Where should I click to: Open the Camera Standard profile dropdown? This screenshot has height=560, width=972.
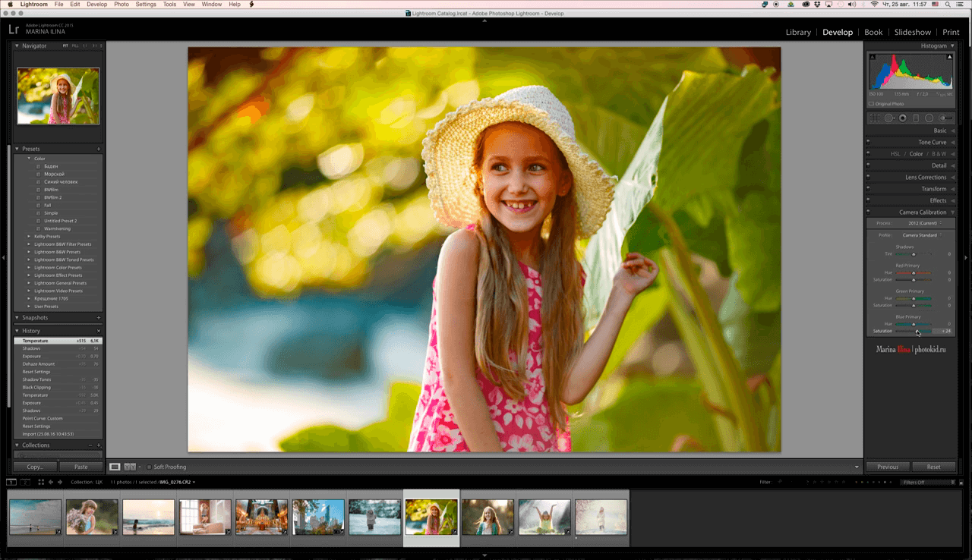[920, 235]
